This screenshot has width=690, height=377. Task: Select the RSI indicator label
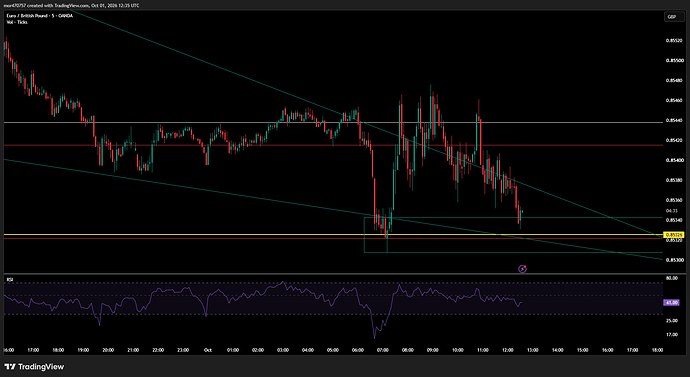9,279
